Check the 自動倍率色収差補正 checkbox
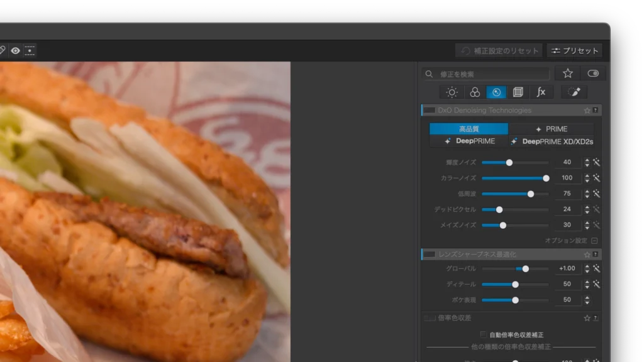Screen dimensions: 644x362 (484, 334)
